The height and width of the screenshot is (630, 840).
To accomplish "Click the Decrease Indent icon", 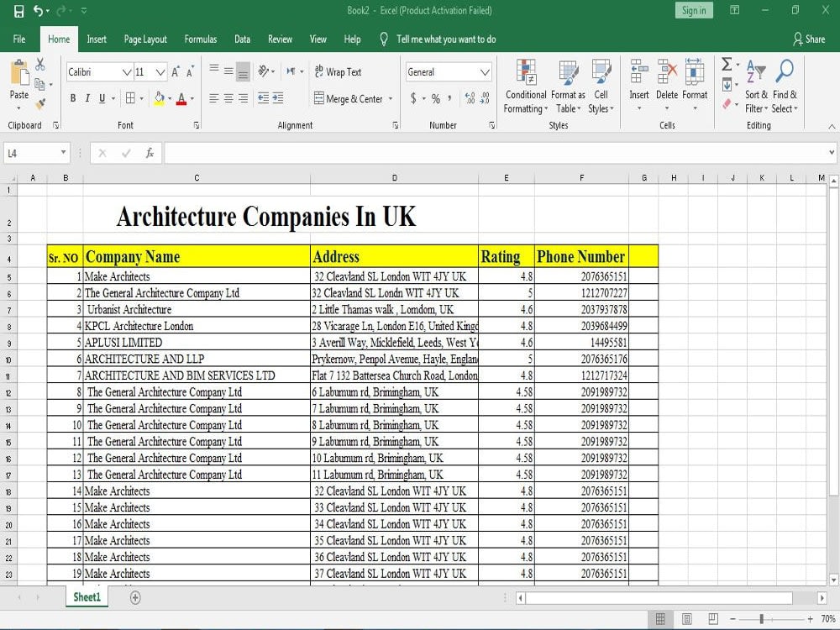I will click(263, 98).
